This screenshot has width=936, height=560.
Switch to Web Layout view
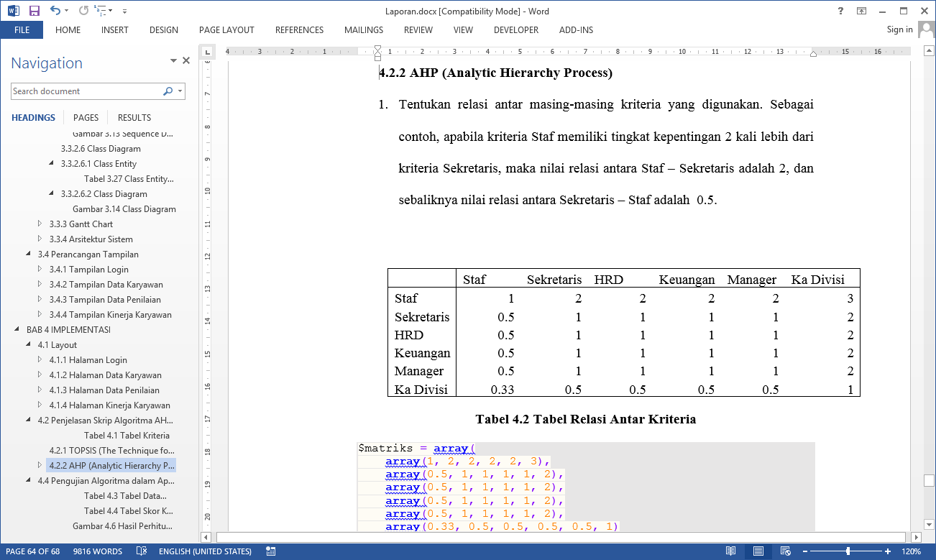(x=784, y=551)
